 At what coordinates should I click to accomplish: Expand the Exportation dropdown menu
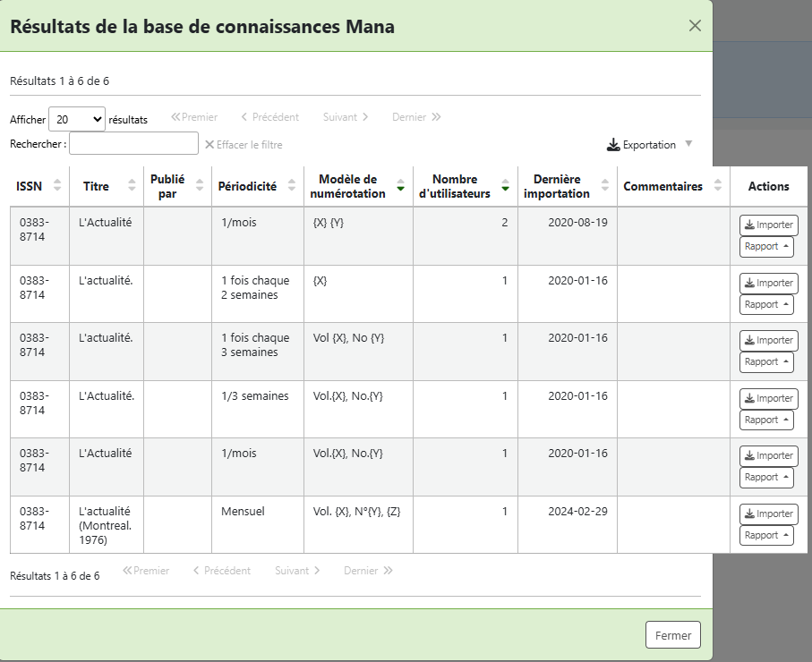tap(650, 144)
